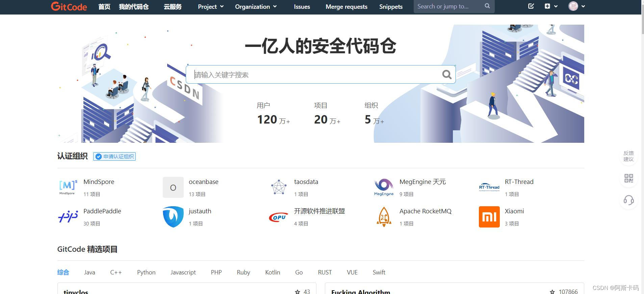Open Issues in the navbar
The height and width of the screenshot is (294, 644).
point(302,6)
